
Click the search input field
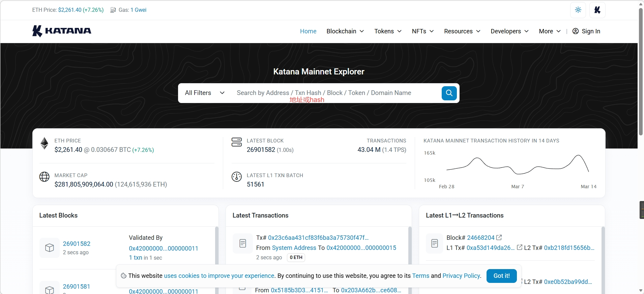[x=336, y=93]
